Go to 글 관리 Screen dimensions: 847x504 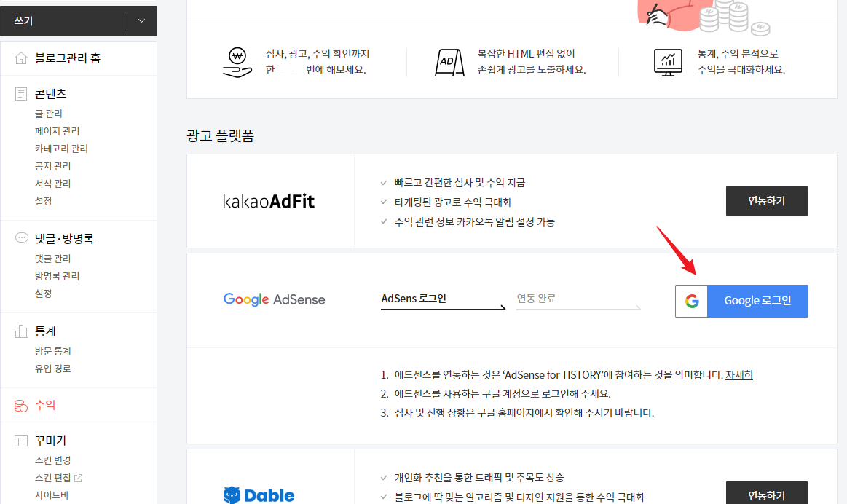(x=49, y=114)
